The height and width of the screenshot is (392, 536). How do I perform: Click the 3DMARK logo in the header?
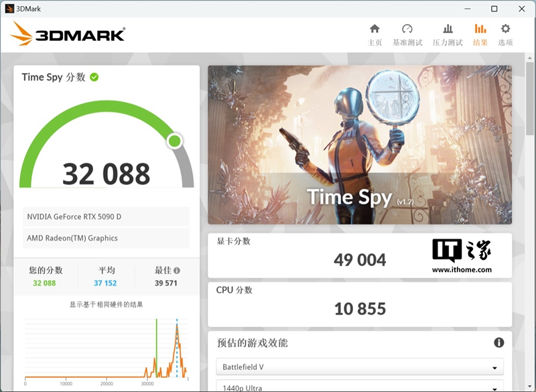coord(68,34)
